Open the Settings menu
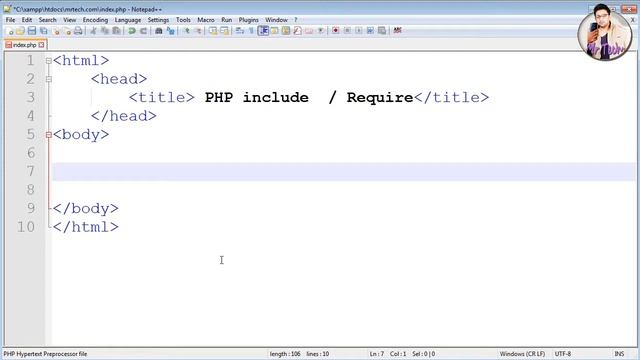640x360 pixels. pyautogui.click(x=158, y=20)
